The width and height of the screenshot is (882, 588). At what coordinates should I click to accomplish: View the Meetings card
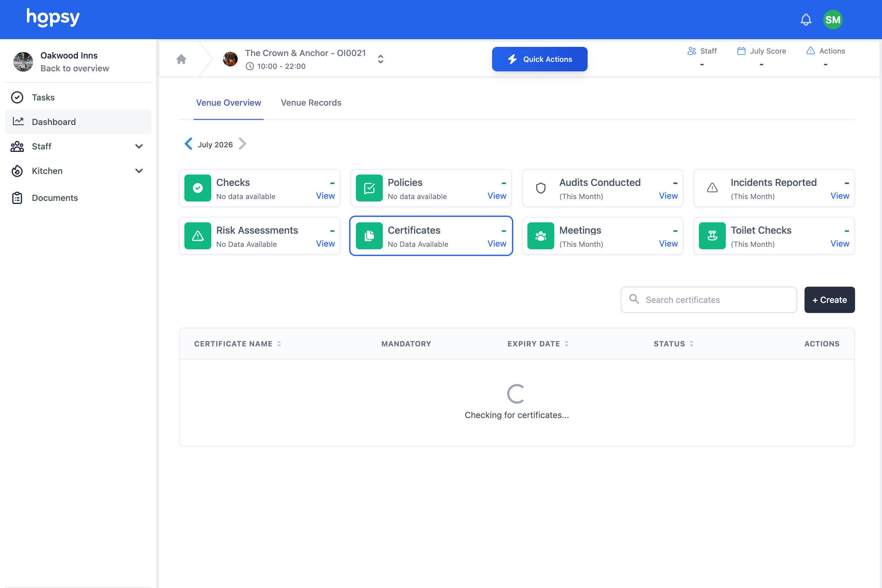coord(668,243)
